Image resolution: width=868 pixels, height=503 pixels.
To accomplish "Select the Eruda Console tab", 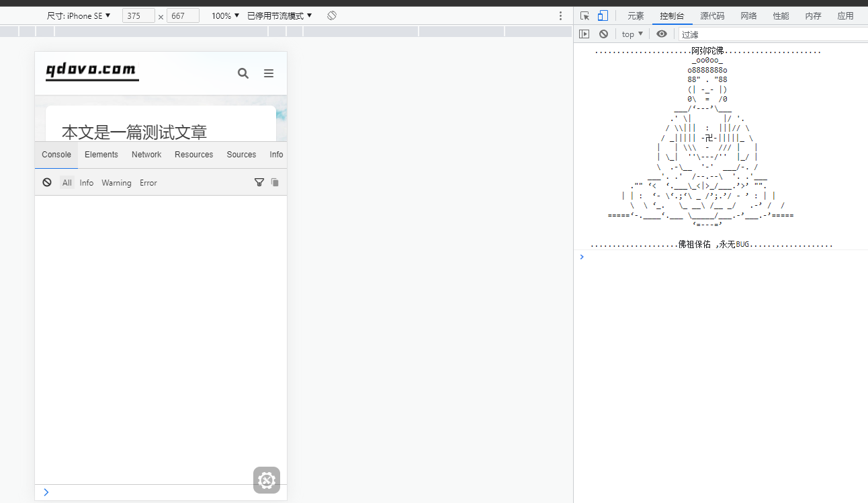I will click(x=56, y=155).
